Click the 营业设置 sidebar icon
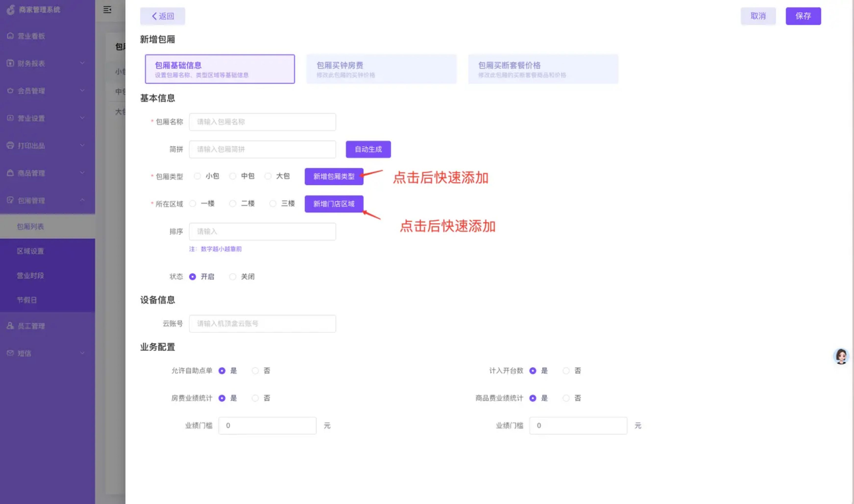The image size is (854, 504). tap(10, 118)
